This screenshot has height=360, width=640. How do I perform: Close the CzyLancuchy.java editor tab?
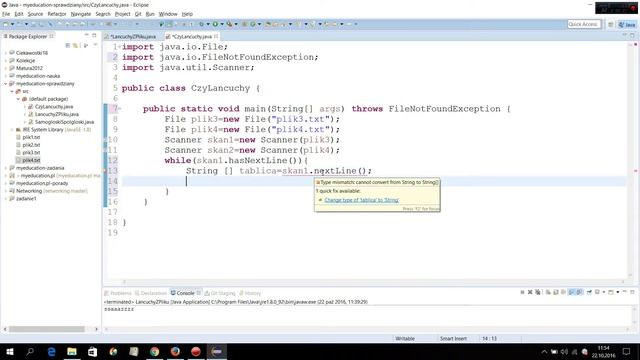point(216,36)
